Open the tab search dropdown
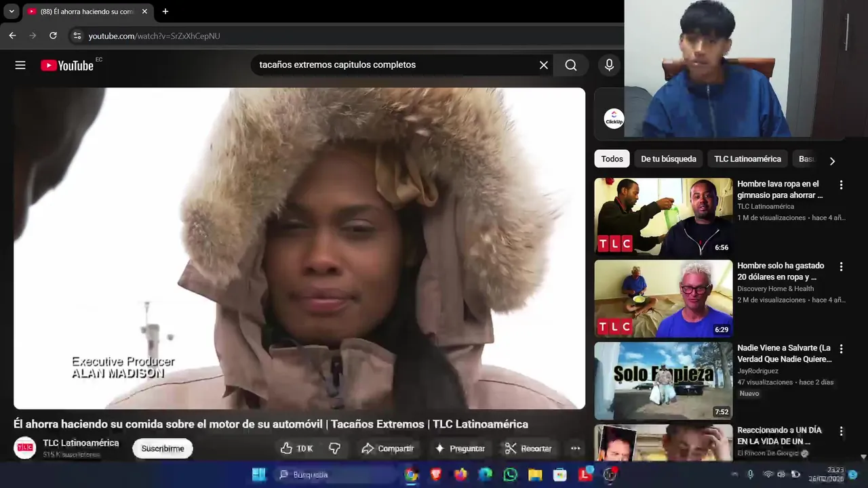Image resolution: width=868 pixels, height=488 pixels. point(12,12)
